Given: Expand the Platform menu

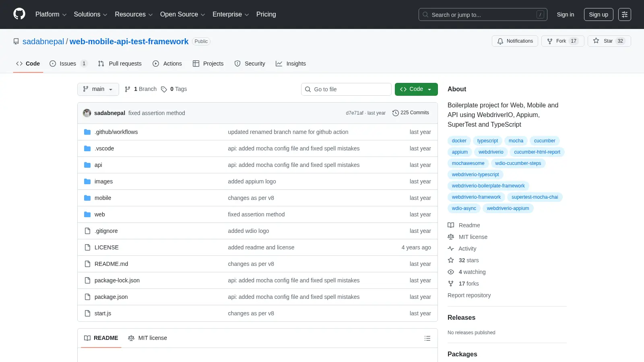Looking at the screenshot, I should point(51,14).
